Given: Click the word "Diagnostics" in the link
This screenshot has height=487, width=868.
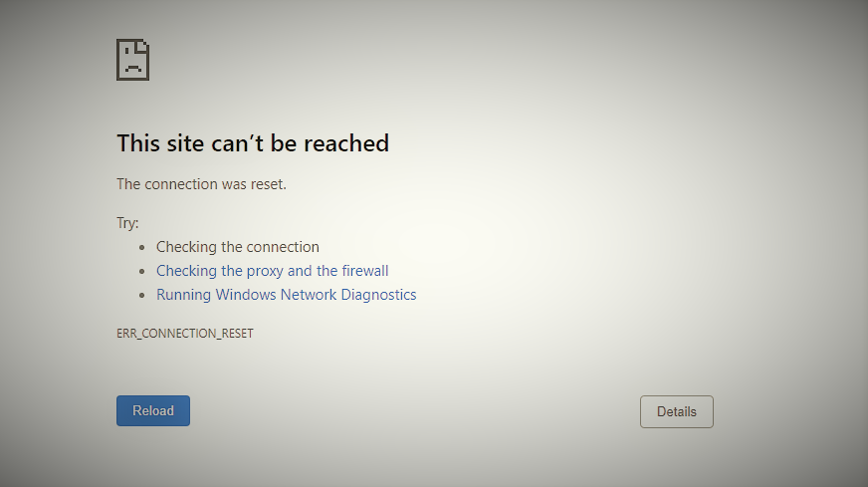Looking at the screenshot, I should point(378,294).
